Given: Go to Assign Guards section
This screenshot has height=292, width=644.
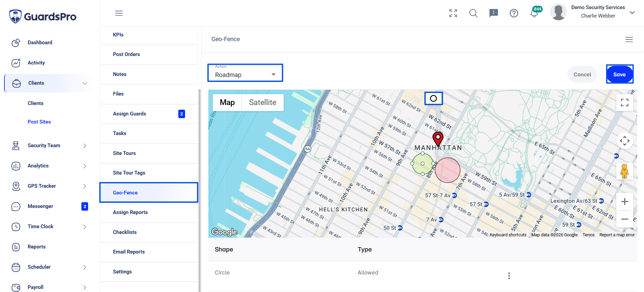Looking at the screenshot, I should coord(149,114).
